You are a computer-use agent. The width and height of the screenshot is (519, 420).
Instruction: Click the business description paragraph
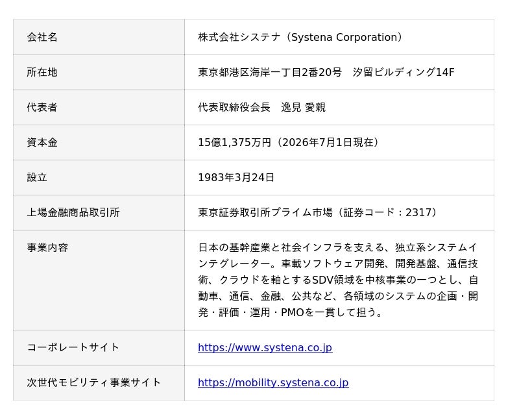click(x=338, y=280)
